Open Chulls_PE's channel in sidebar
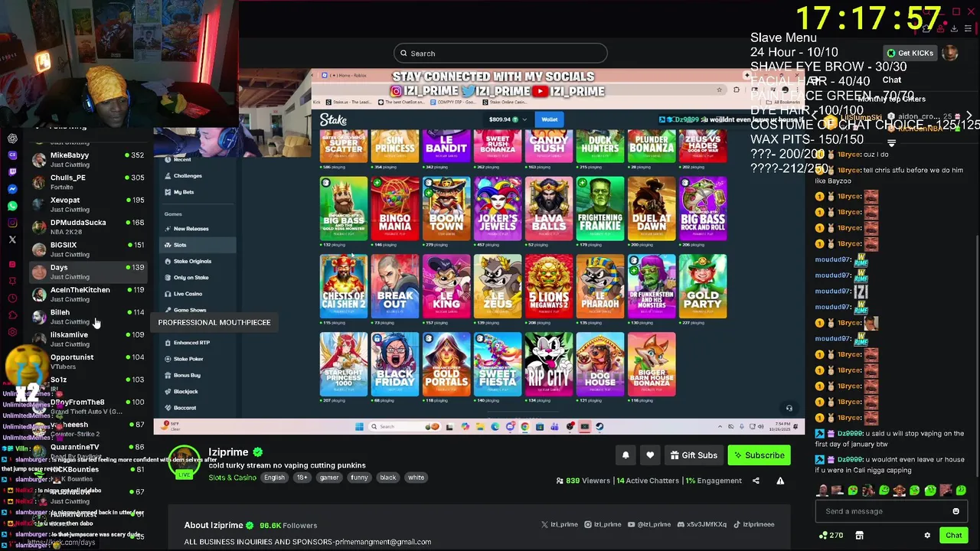Image resolution: width=980 pixels, height=551 pixels. (88, 182)
